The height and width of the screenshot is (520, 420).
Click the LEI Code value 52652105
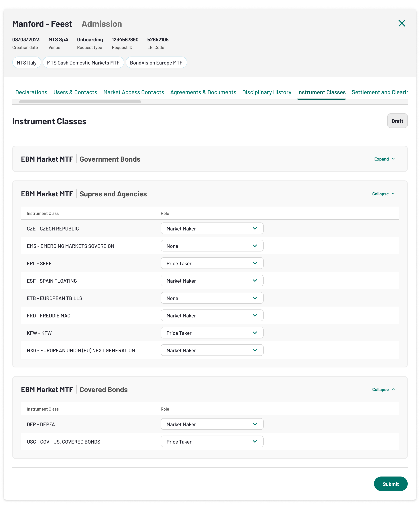[x=158, y=39]
